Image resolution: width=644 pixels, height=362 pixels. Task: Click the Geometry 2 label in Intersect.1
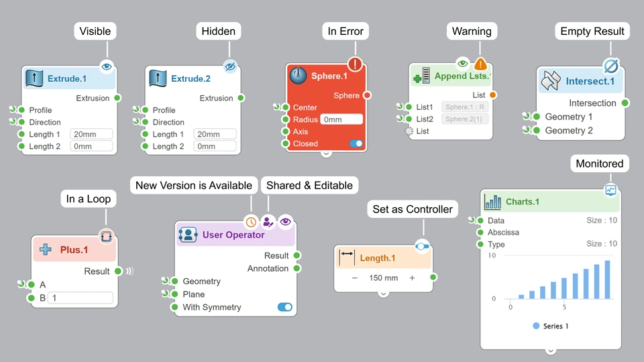pyautogui.click(x=569, y=131)
